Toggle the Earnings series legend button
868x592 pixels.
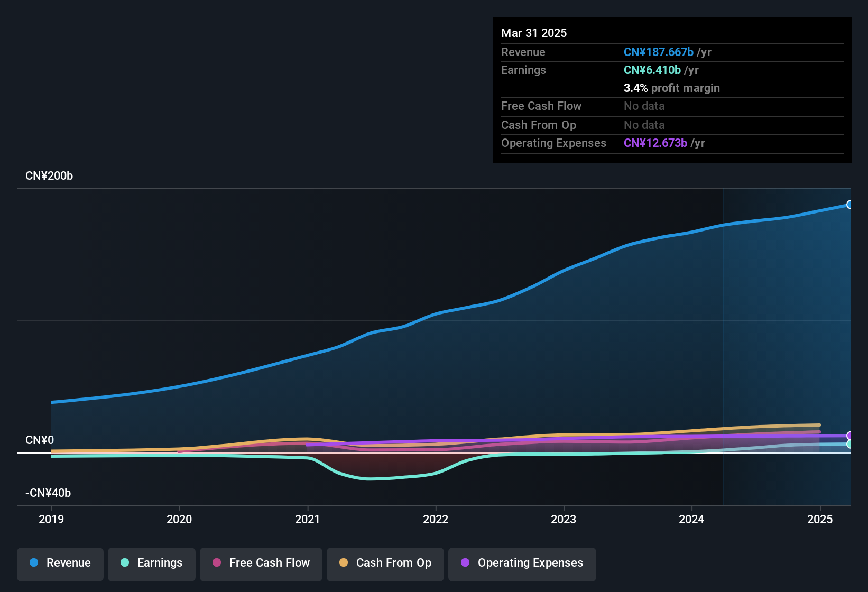pyautogui.click(x=152, y=563)
